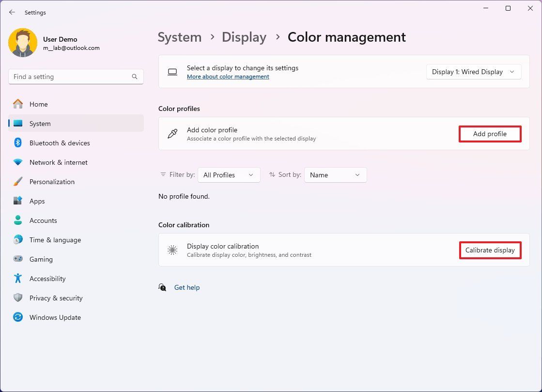Viewport: 542px width, 392px height.
Task: Open the display selection dropdown
Action: (x=473, y=71)
